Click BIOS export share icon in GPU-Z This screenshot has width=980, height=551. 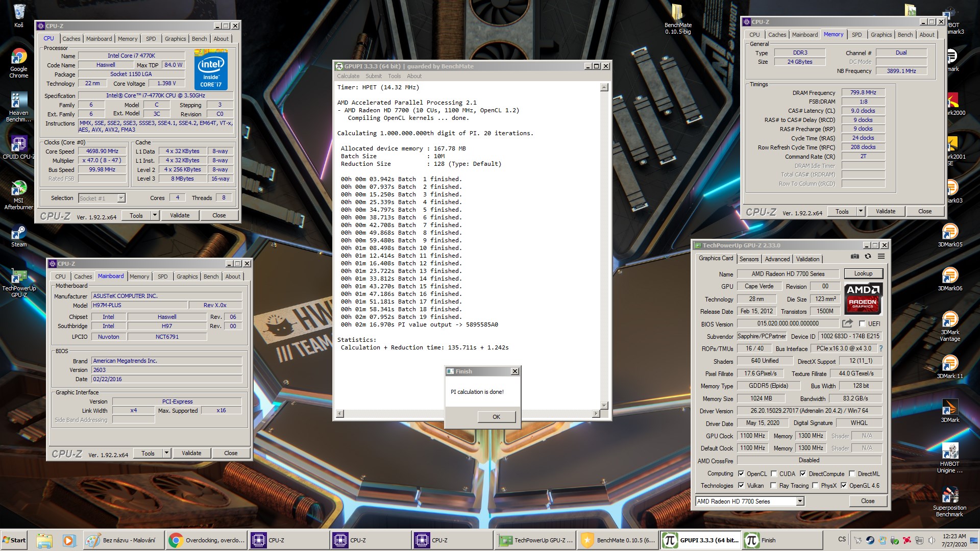point(848,323)
